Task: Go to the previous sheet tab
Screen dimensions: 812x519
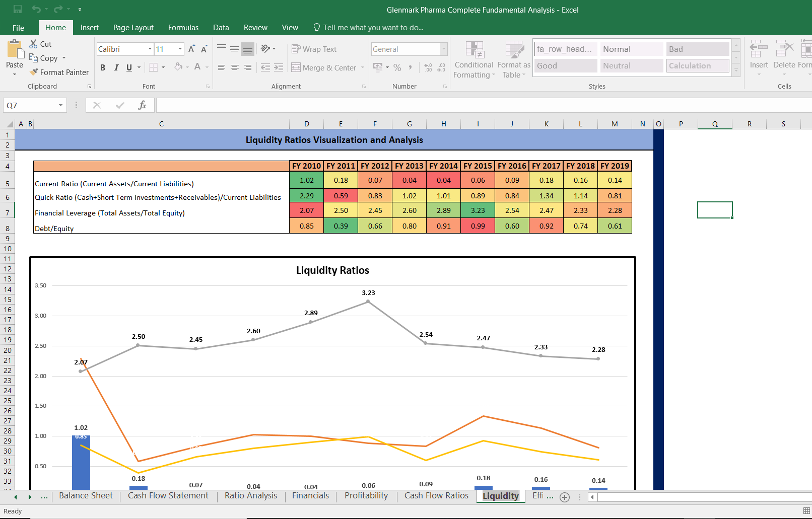Action: tap(16, 497)
